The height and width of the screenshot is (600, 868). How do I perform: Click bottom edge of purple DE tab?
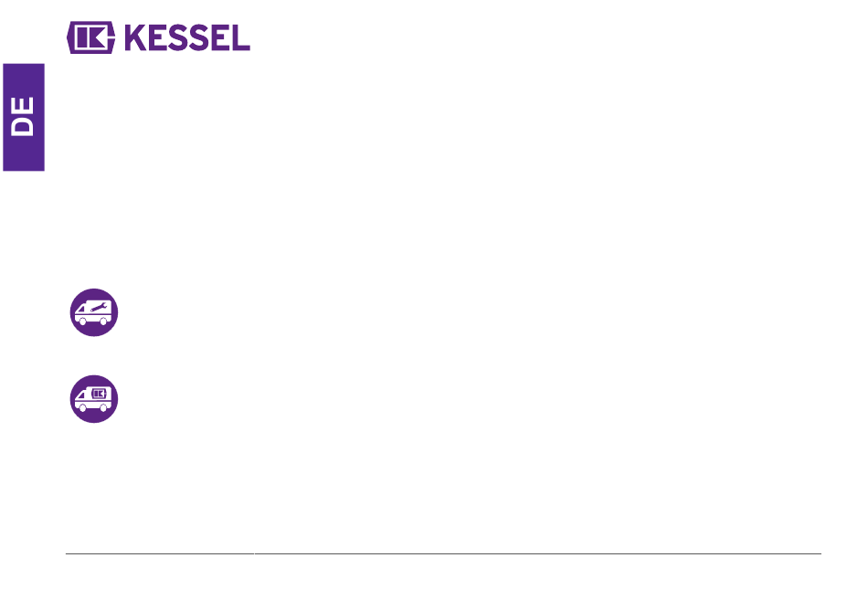[24, 169]
